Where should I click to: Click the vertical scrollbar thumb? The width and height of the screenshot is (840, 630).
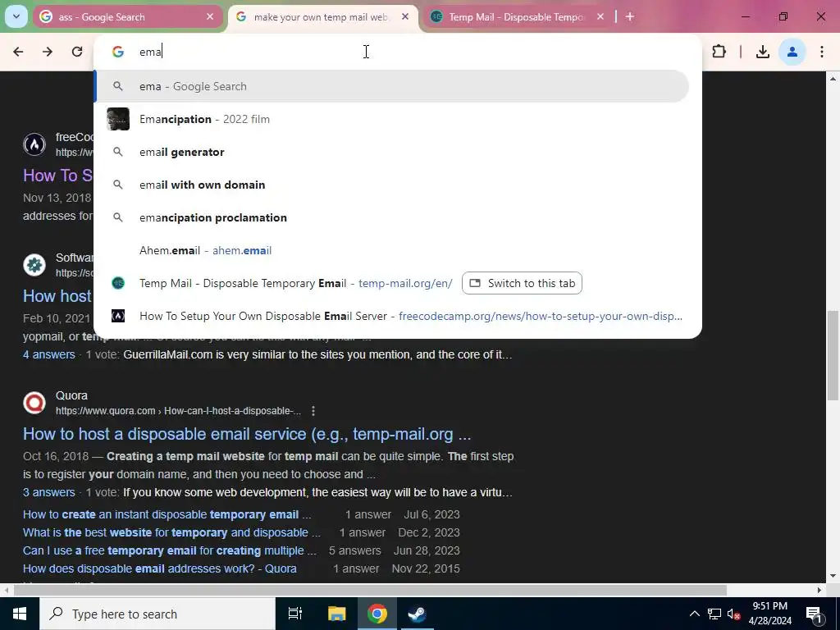(x=833, y=354)
